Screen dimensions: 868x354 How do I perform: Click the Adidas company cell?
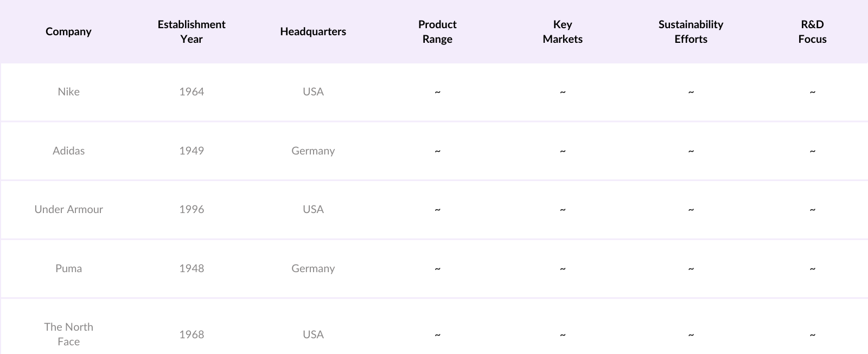tap(68, 151)
